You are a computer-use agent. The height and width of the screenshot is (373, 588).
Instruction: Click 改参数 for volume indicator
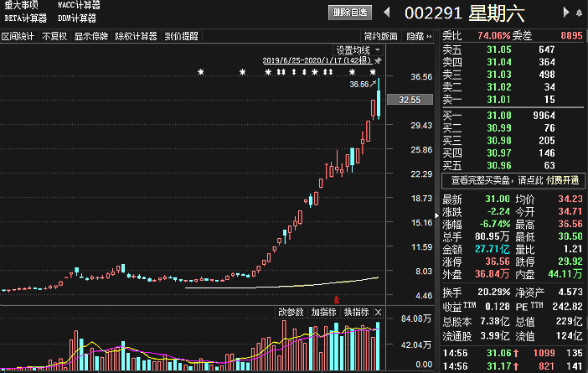pyautogui.click(x=291, y=312)
